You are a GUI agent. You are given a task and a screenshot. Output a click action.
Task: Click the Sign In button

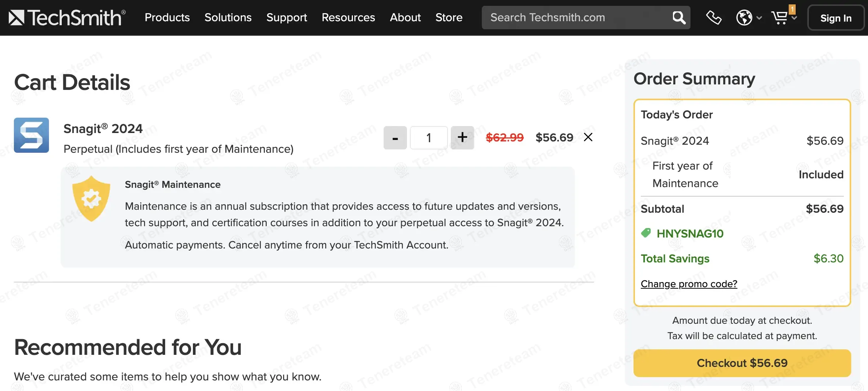(x=835, y=18)
